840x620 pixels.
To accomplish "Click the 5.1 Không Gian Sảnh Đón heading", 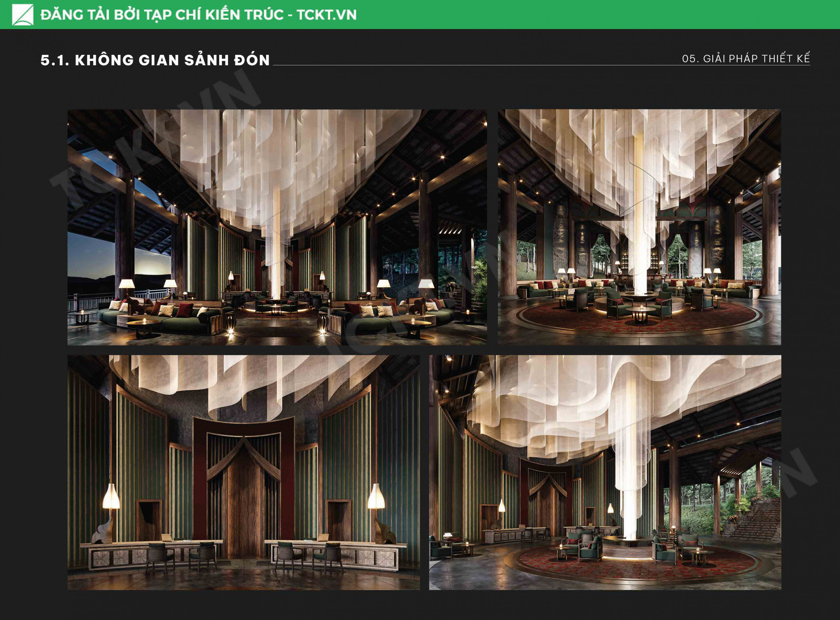I will pos(155,60).
